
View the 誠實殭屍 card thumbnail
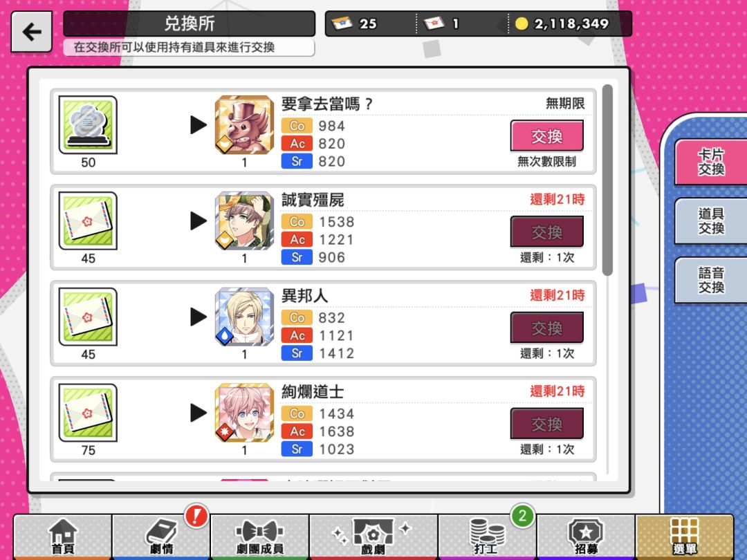[244, 221]
